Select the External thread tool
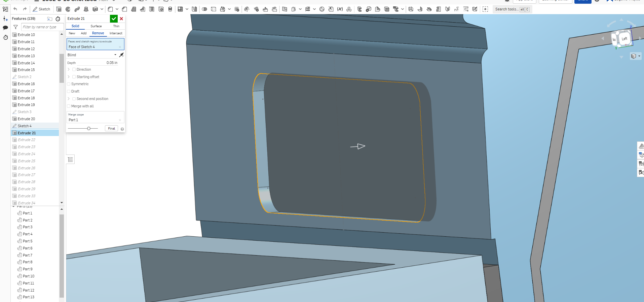This screenshot has width=644, height=302. tap(170, 9)
